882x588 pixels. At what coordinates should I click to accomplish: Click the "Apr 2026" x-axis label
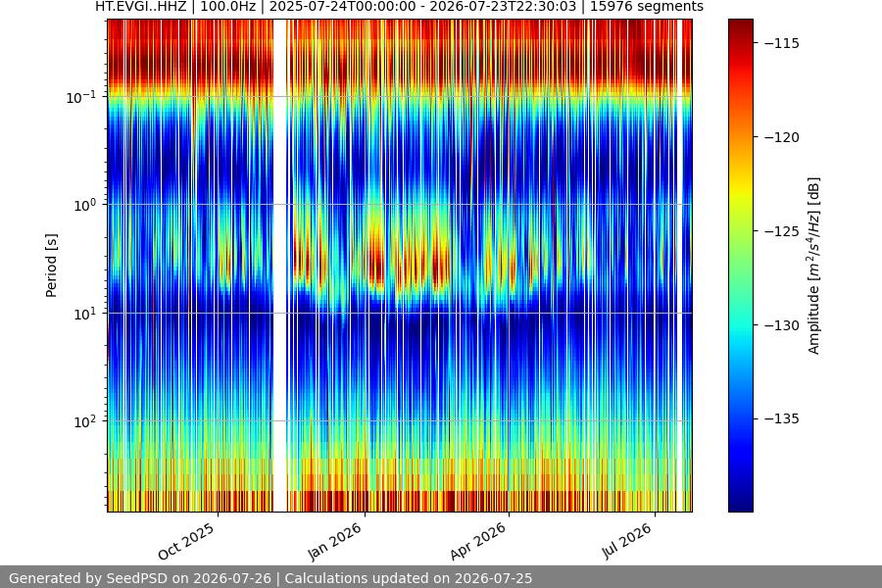(478, 541)
